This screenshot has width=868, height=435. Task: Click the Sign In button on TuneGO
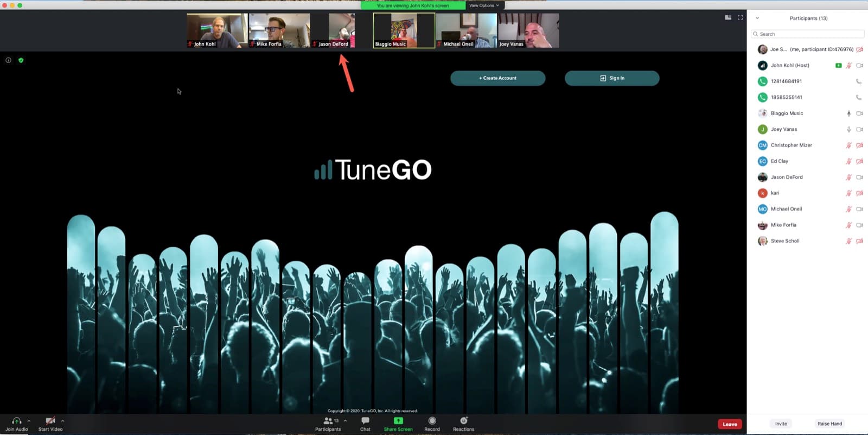pyautogui.click(x=612, y=78)
